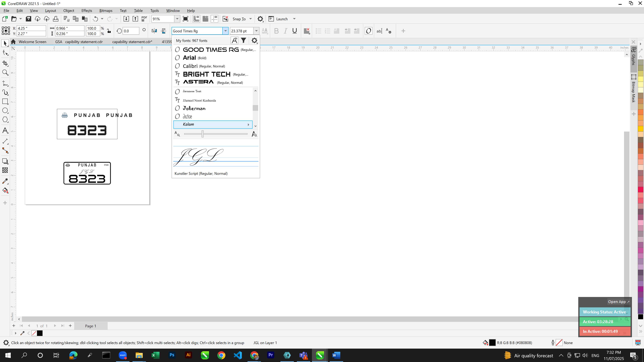
Task: Toggle the font preview text icon
Action: point(234,40)
